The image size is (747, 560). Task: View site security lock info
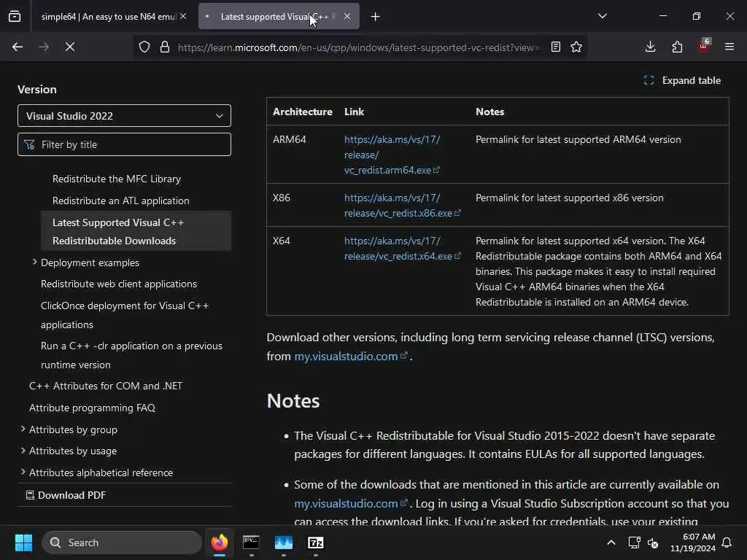click(165, 47)
